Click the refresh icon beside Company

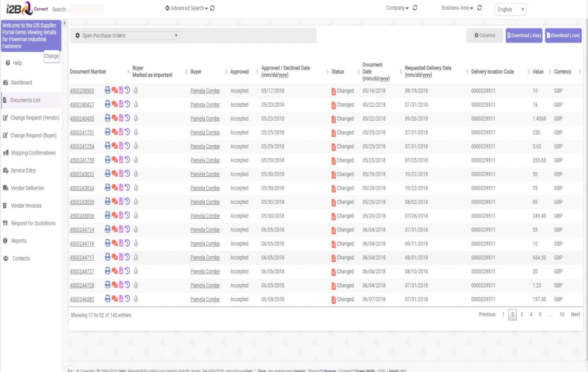[x=415, y=9]
